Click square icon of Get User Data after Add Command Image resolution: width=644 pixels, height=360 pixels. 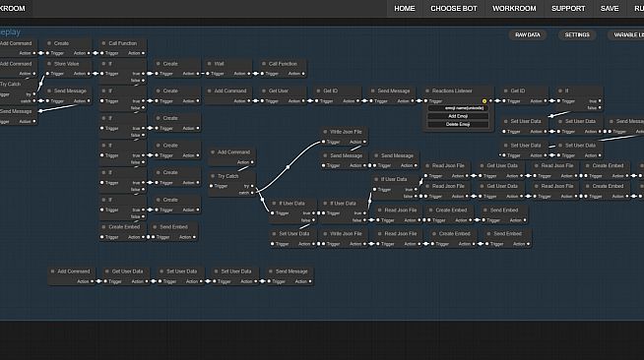106,271
